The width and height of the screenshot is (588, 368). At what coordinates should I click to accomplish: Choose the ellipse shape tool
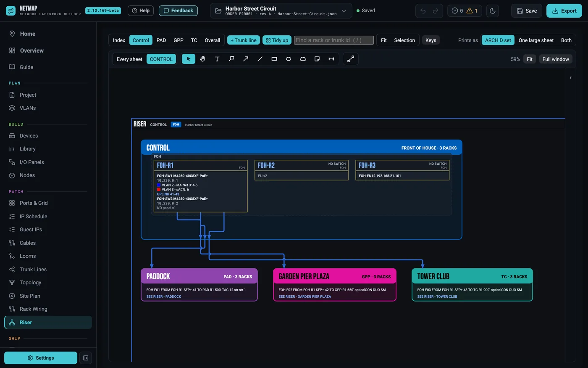[x=288, y=59]
